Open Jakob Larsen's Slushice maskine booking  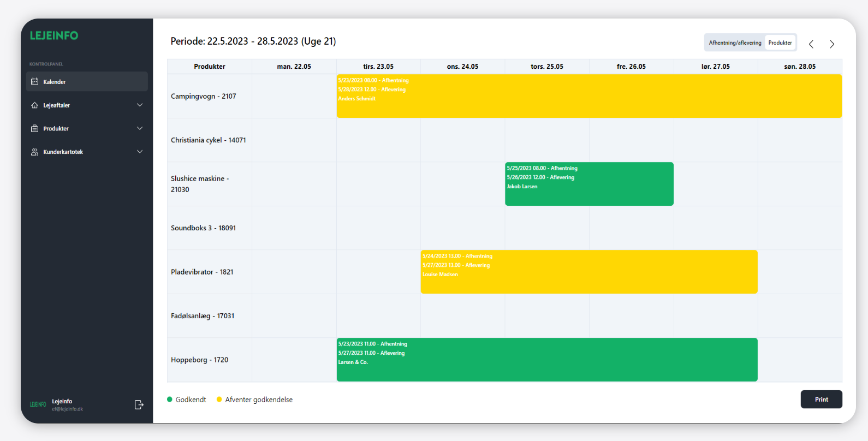click(x=589, y=184)
